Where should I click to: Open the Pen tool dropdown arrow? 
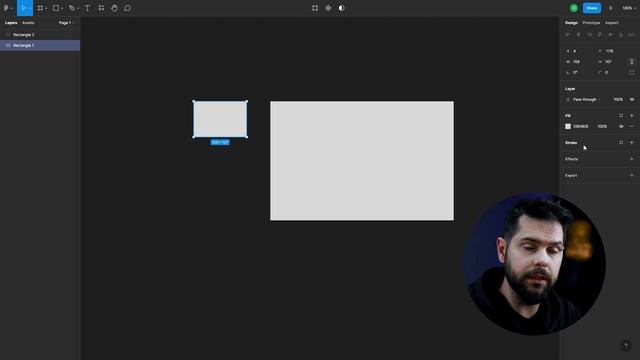[x=78, y=9]
